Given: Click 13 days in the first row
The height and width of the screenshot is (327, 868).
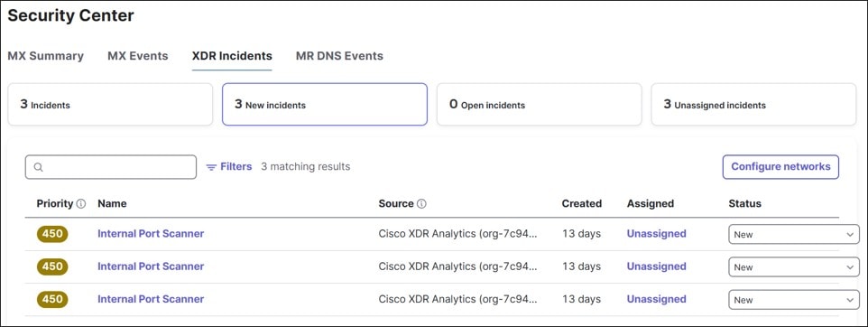Looking at the screenshot, I should (x=581, y=234).
